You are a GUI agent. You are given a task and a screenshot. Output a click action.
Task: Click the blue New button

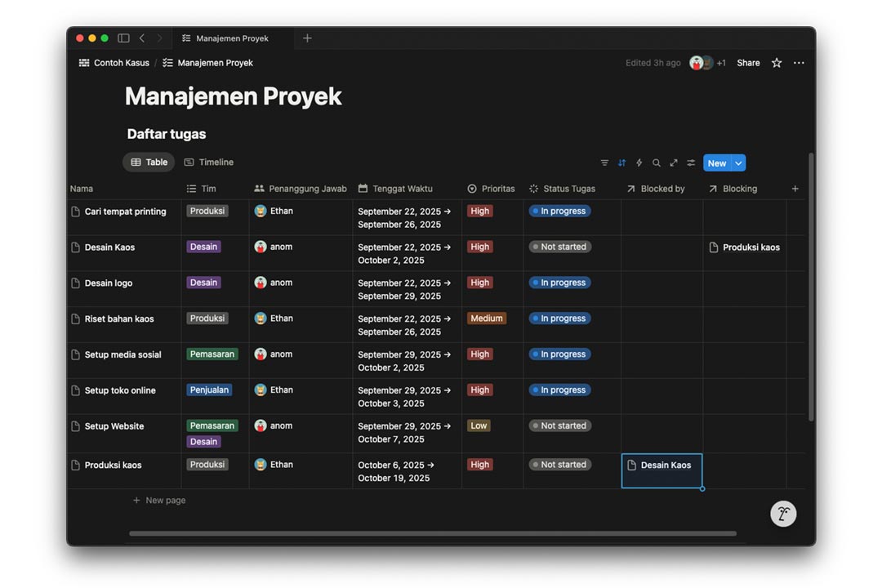tap(716, 163)
